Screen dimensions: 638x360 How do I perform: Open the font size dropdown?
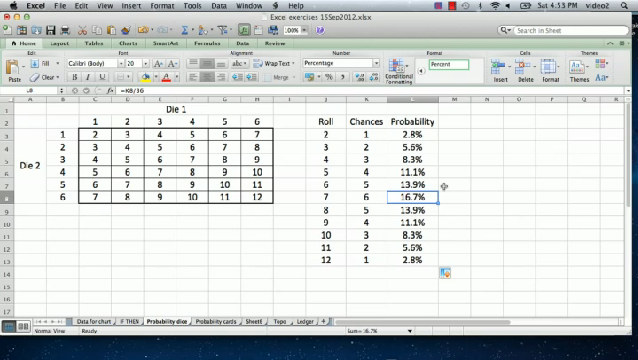(x=145, y=63)
